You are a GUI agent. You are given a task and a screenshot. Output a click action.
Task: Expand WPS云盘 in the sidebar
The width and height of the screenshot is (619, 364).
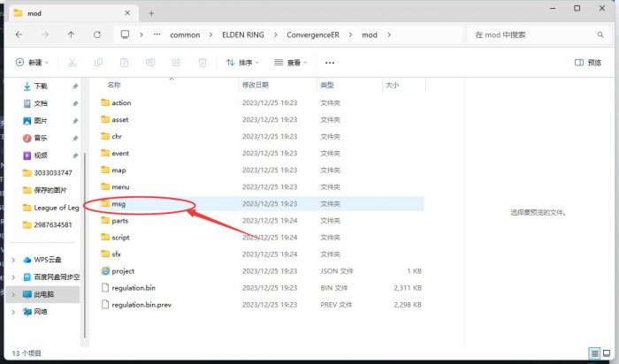[x=13, y=260]
